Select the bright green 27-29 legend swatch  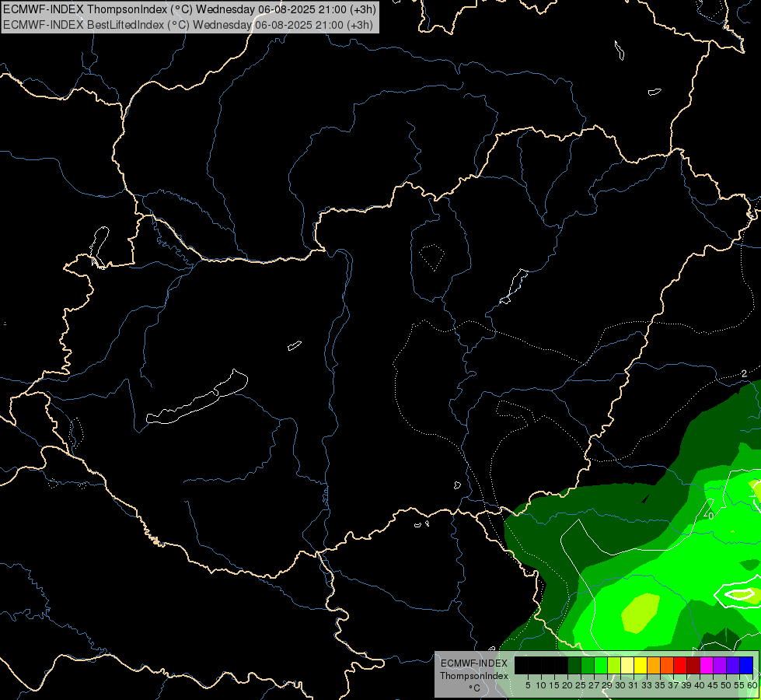click(x=601, y=665)
